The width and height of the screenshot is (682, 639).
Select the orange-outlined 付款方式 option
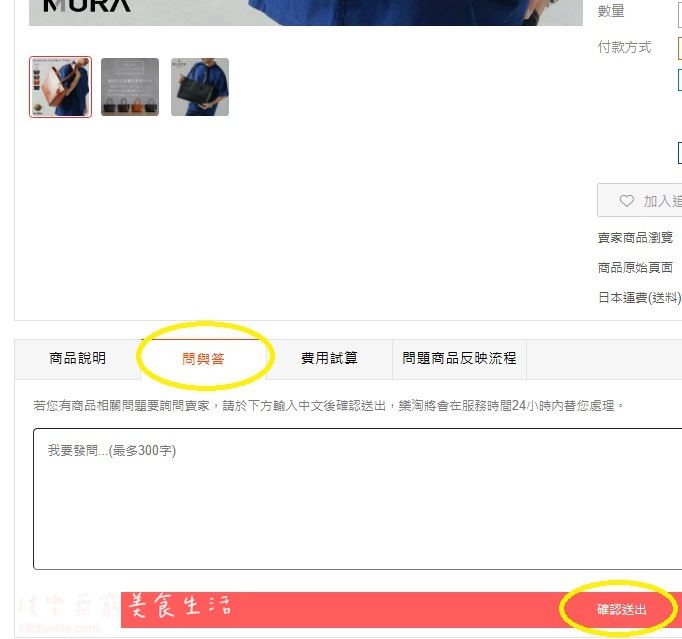tap(680, 48)
